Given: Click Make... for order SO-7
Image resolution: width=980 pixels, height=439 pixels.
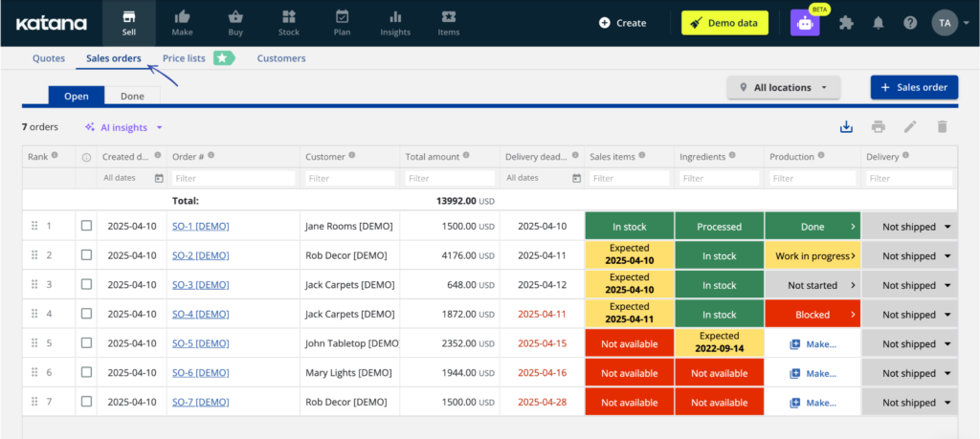Looking at the screenshot, I should pos(813,403).
